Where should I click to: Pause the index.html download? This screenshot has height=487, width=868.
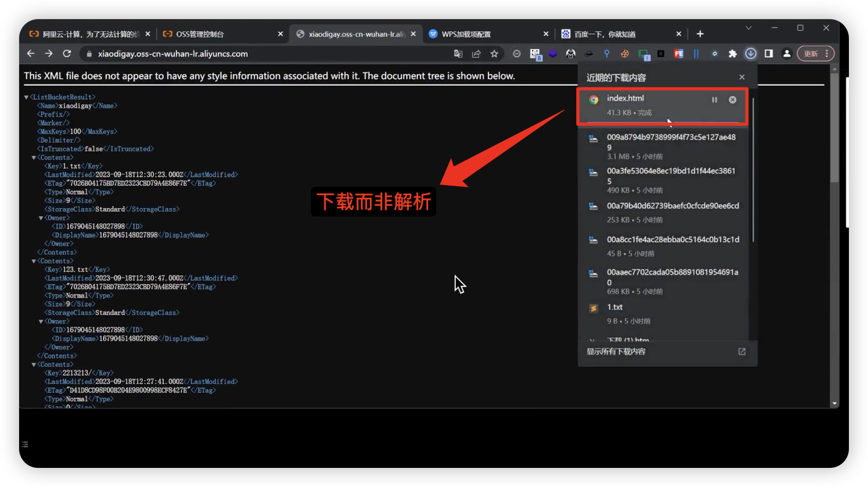click(715, 100)
